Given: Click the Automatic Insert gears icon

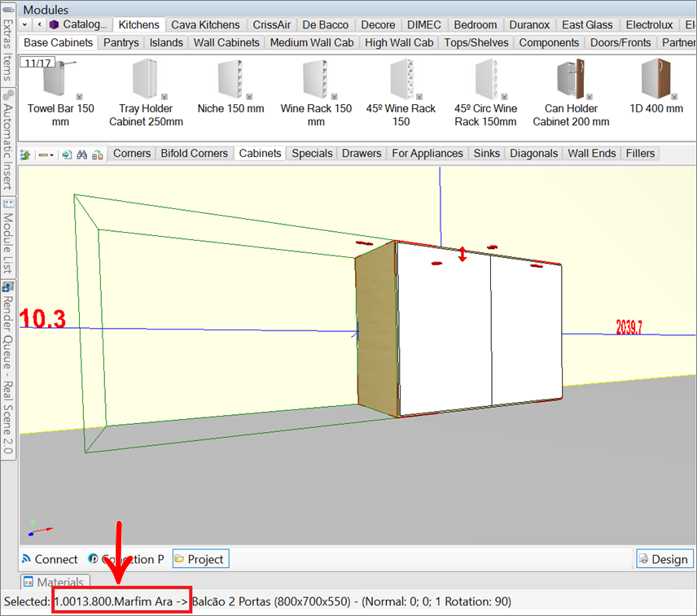Looking at the screenshot, I should coord(8,94).
